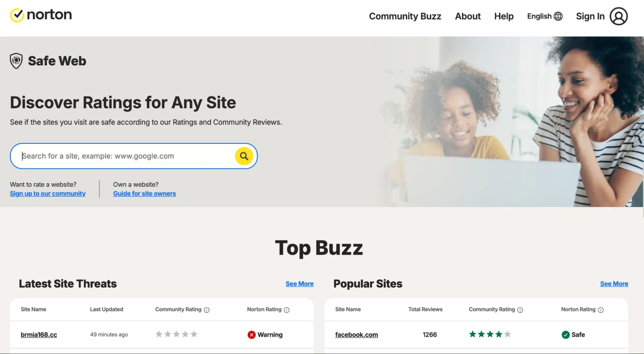Click the green Safe checkmark for facebook.com
The image size is (644, 354).
click(x=565, y=335)
